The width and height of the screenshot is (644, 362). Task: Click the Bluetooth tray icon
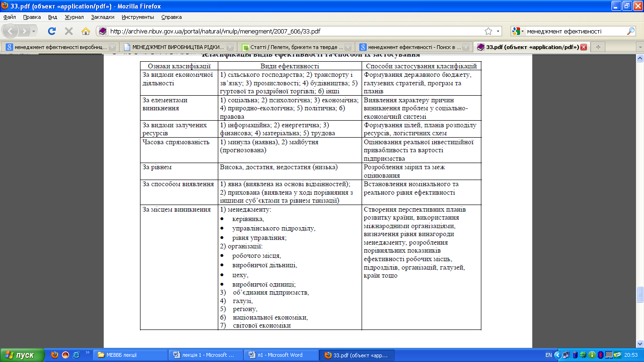(601, 355)
